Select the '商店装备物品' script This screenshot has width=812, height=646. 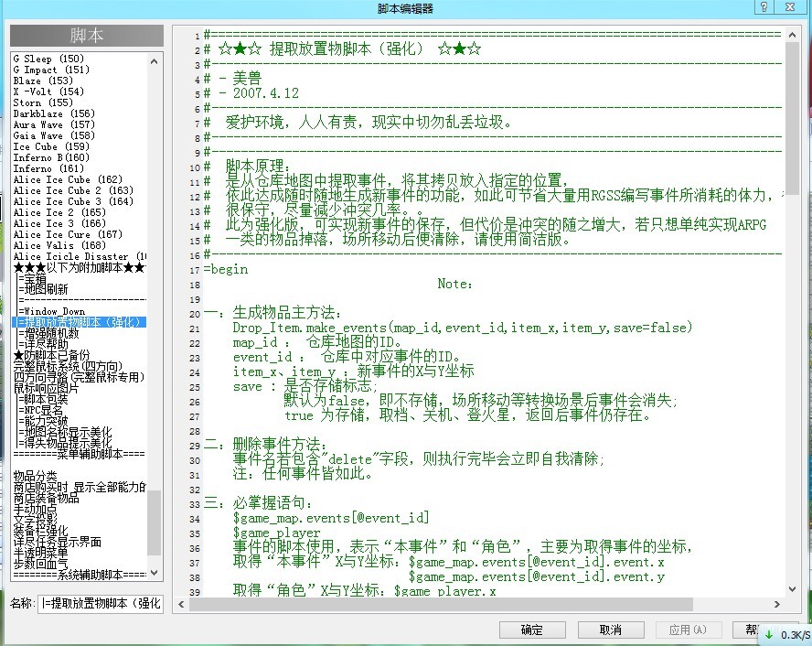click(46, 498)
